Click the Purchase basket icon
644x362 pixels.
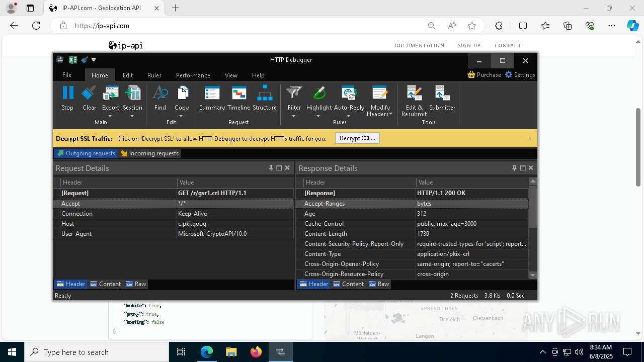pos(471,74)
